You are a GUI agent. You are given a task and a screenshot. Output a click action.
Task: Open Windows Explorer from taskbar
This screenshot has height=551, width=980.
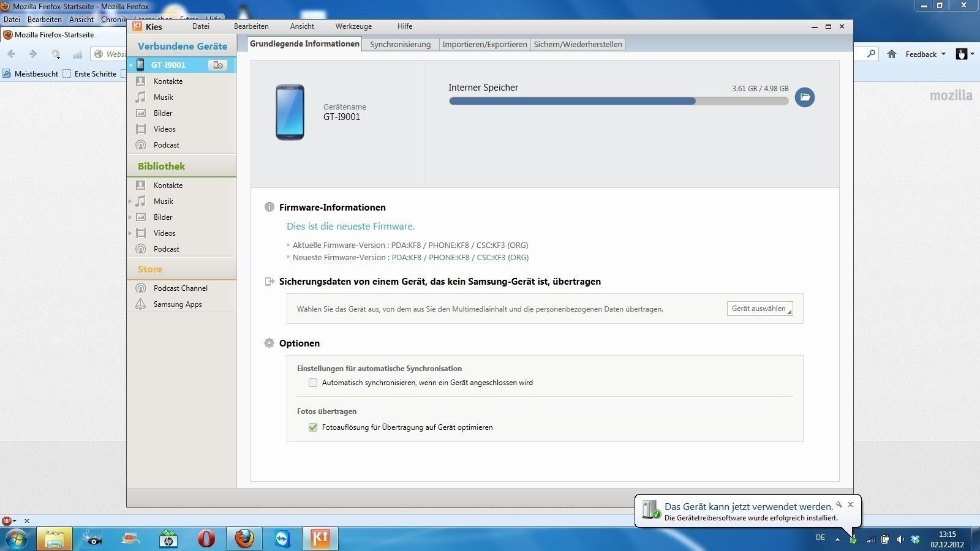coord(55,539)
